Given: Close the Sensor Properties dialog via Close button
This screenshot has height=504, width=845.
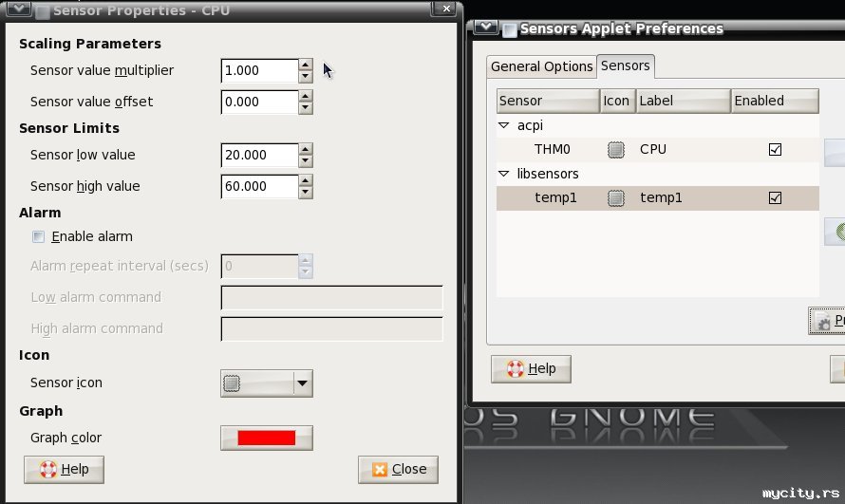Looking at the screenshot, I should click(x=398, y=470).
